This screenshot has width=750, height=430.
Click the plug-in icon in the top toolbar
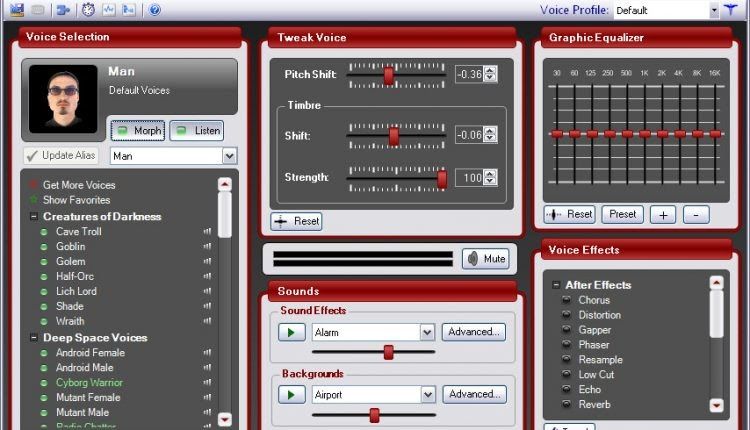click(63, 10)
